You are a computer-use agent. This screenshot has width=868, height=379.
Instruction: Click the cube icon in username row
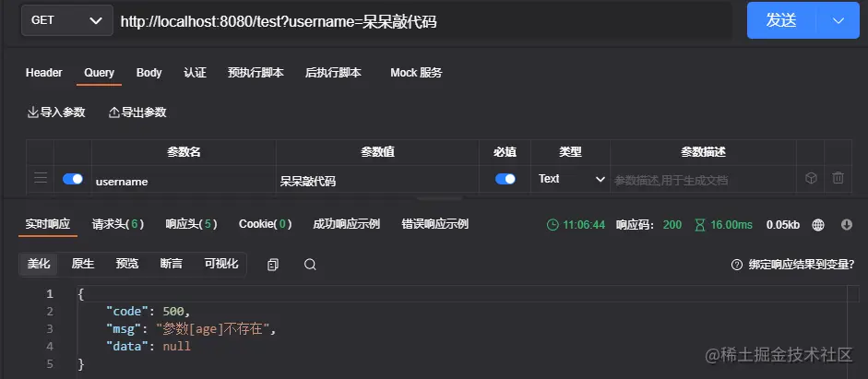pos(811,178)
